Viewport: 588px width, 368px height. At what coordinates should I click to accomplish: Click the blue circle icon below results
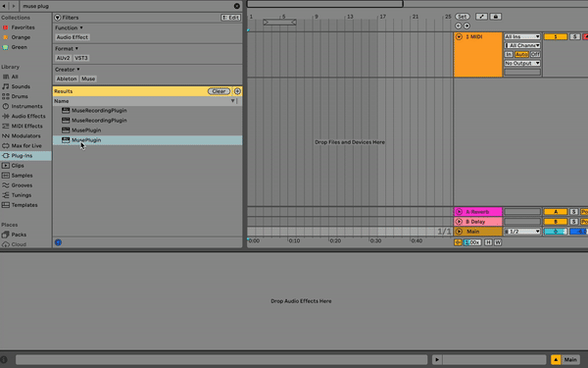(x=58, y=242)
